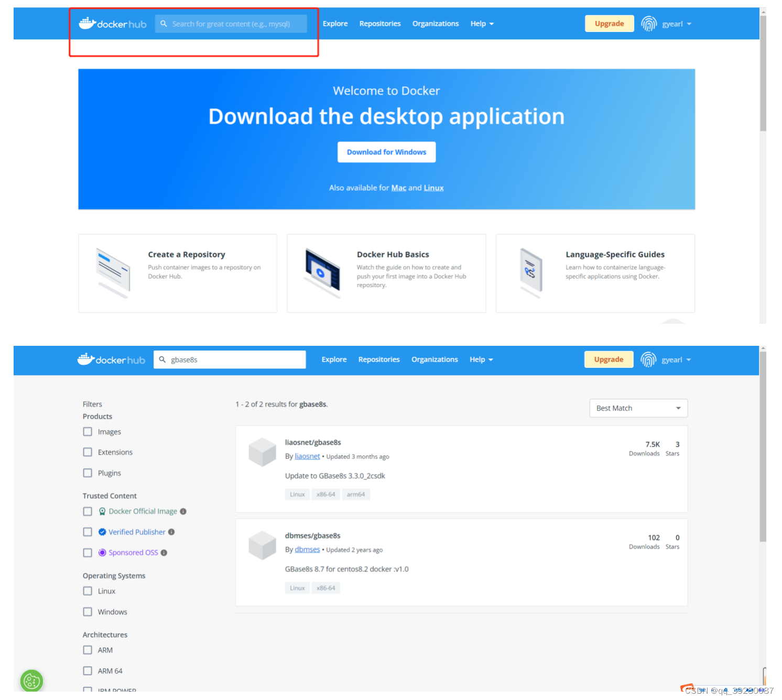
Task: Click the green cookie settings icon
Action: (31, 681)
